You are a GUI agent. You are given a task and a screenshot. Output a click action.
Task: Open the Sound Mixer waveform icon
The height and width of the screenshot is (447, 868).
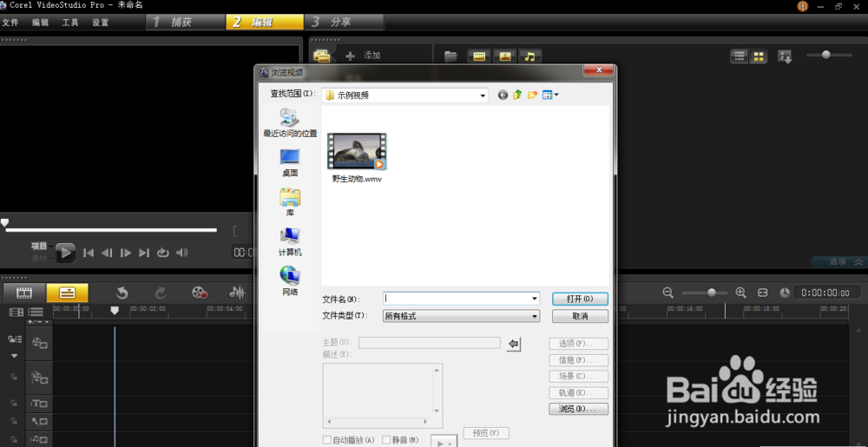238,293
